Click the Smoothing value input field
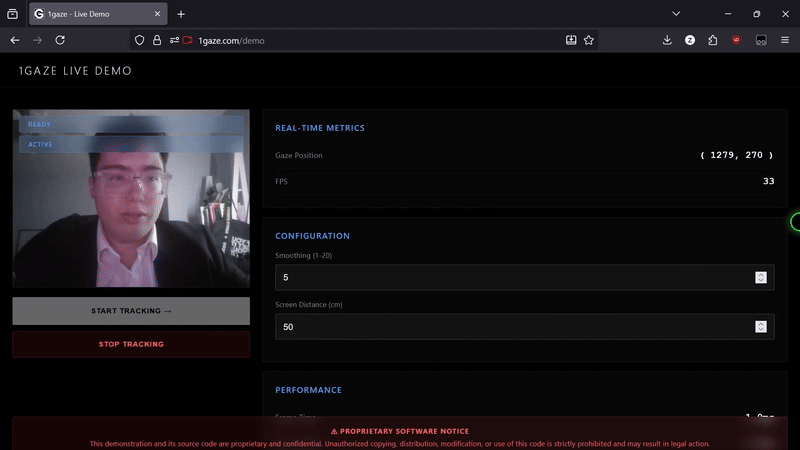Screen dimensions: 800x450 pos(524,277)
